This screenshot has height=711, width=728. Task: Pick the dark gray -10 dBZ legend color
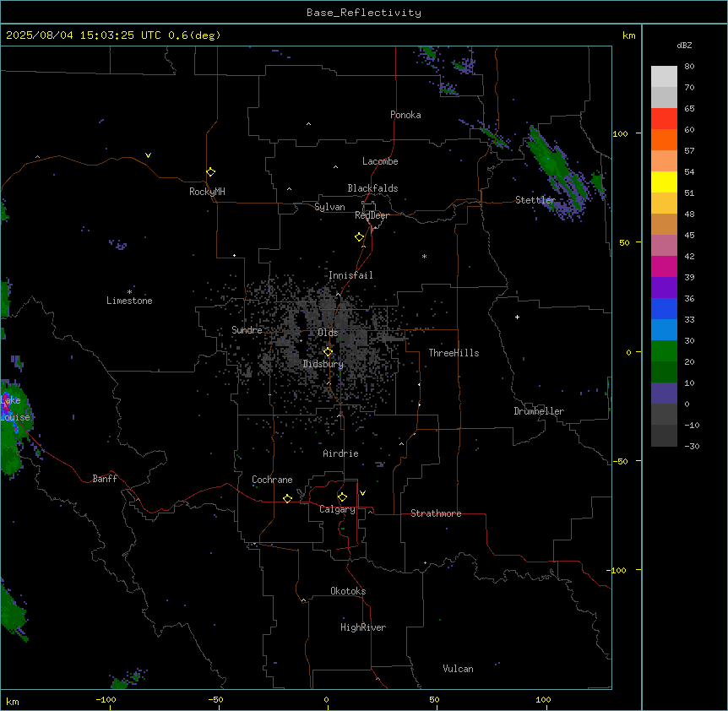tap(664, 436)
